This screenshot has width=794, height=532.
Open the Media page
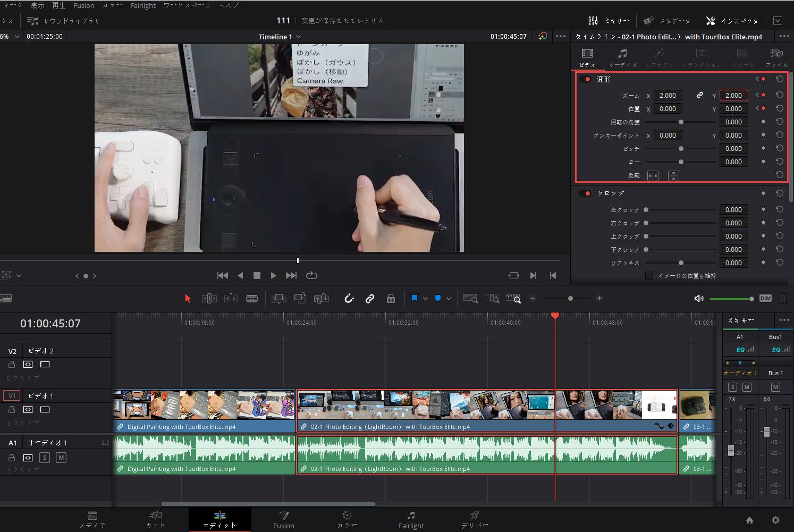coord(92,520)
